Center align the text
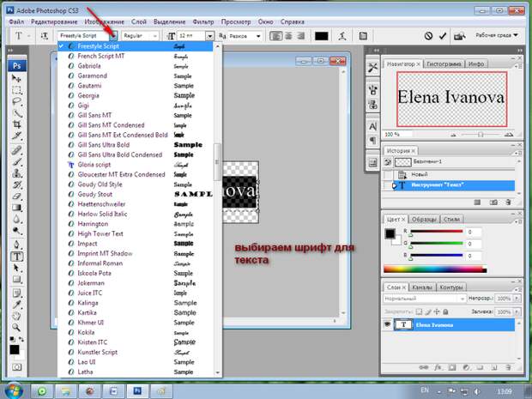Image resolution: width=532 pixels, height=399 pixels. pos(288,36)
